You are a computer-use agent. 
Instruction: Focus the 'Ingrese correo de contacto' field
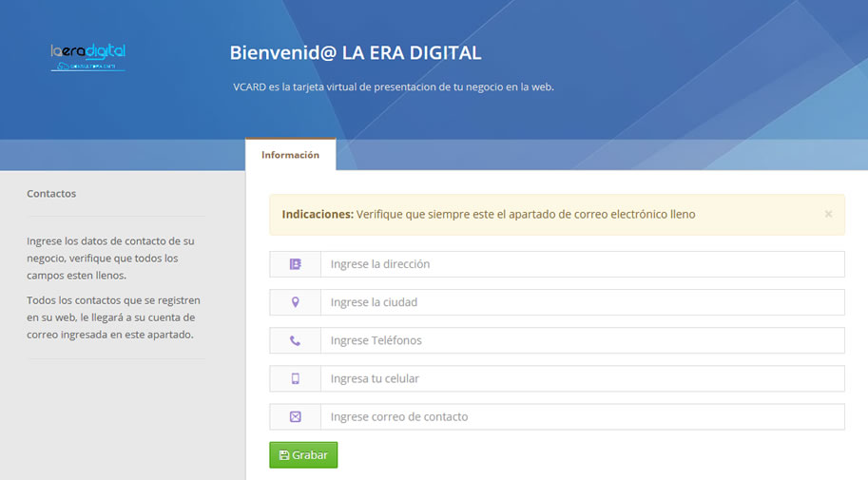[x=582, y=416]
